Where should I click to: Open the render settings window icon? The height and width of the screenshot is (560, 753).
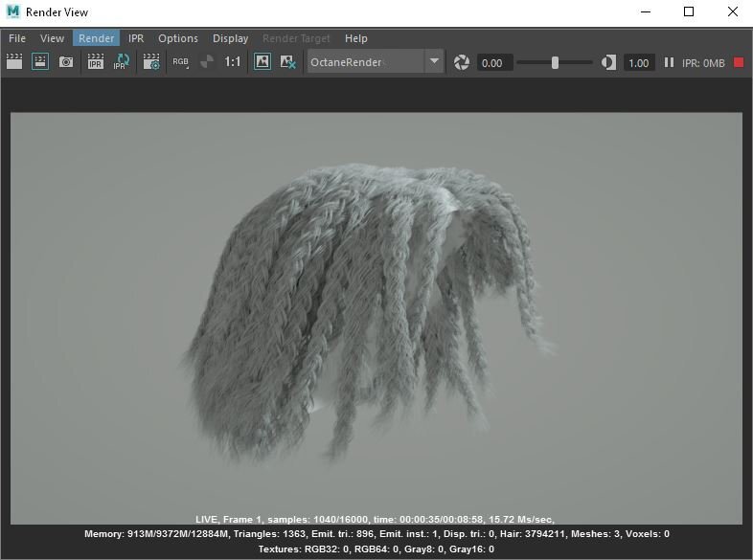point(151,62)
